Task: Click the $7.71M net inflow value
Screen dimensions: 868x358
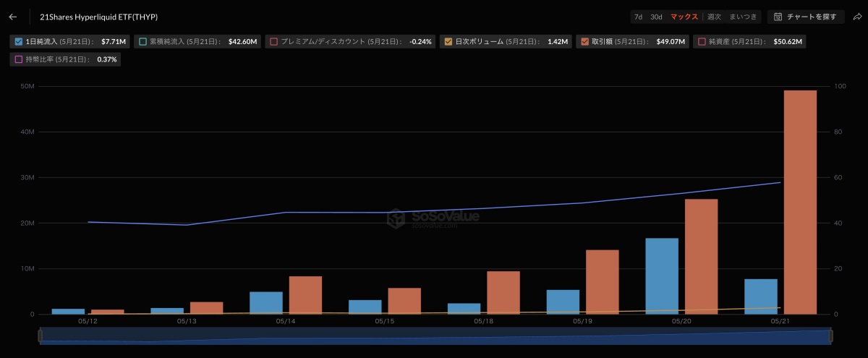Action: click(114, 42)
